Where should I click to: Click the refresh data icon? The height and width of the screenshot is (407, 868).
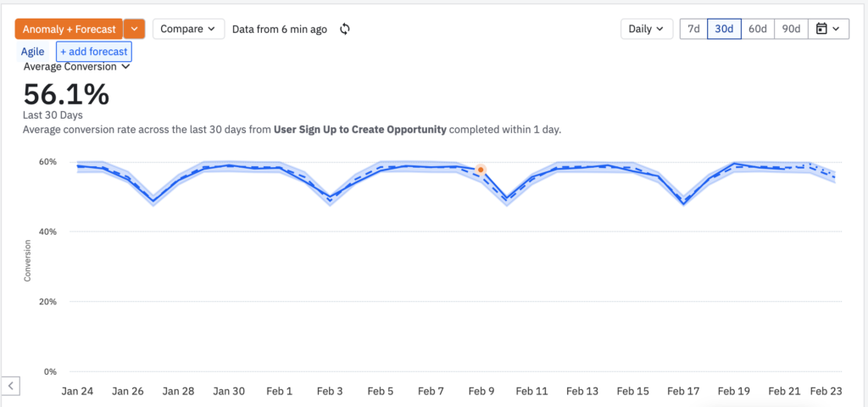point(345,29)
